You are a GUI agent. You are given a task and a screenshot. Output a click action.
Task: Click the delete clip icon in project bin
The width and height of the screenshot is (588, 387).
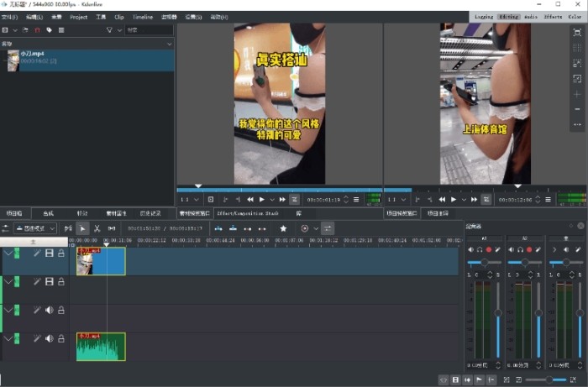point(37,30)
